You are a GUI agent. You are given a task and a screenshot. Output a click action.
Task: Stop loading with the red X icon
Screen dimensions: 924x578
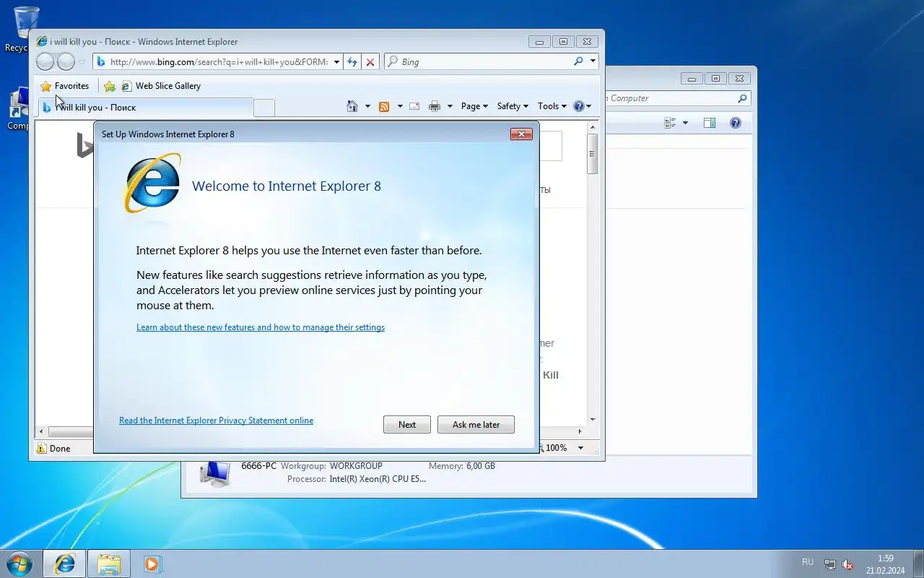[370, 62]
